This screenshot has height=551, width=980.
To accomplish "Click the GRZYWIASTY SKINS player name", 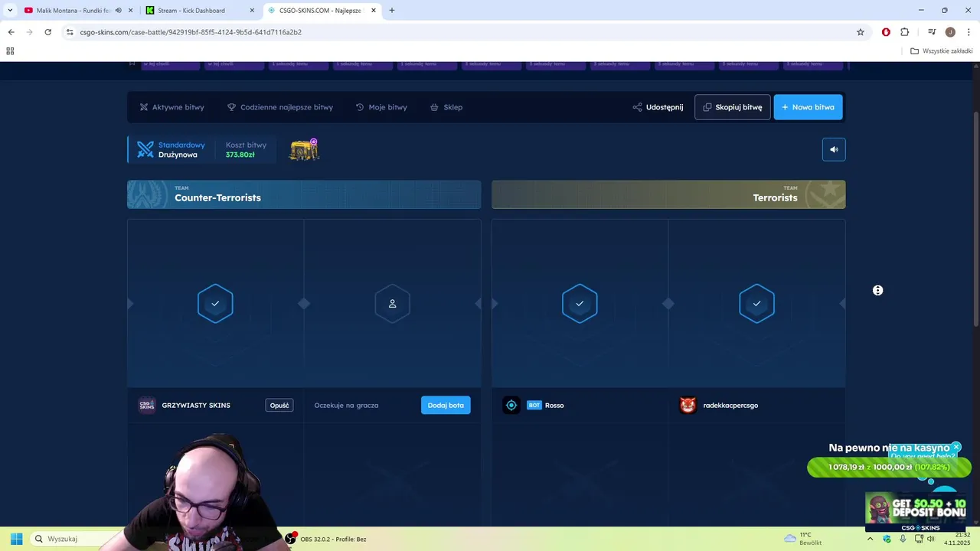I will pyautogui.click(x=196, y=406).
